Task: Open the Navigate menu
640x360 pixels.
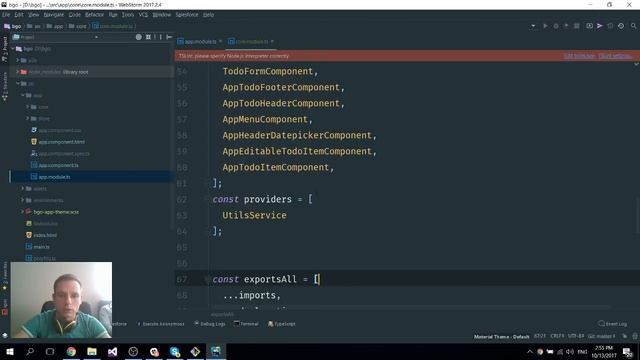Action: 54,15
